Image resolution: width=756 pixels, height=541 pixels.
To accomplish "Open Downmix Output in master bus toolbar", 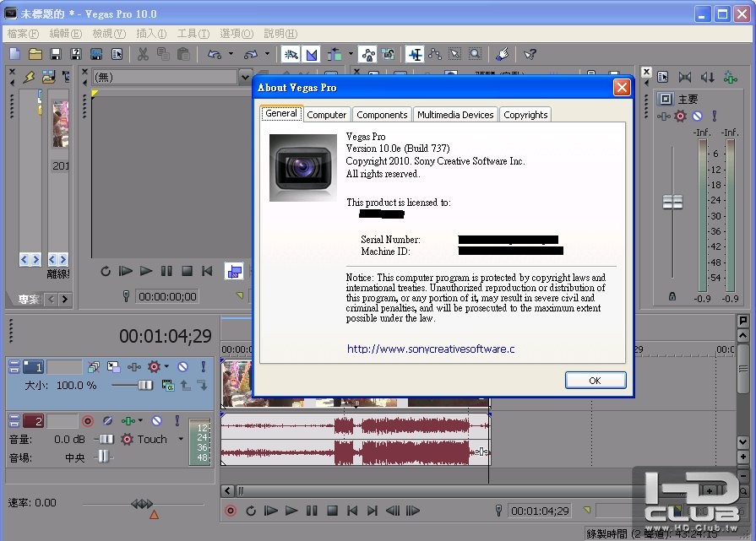I will coord(685,77).
